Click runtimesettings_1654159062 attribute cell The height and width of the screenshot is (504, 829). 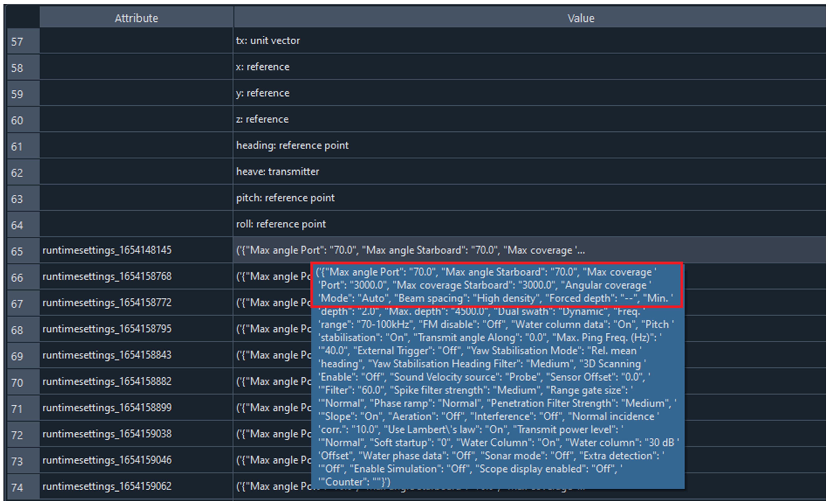point(107,486)
